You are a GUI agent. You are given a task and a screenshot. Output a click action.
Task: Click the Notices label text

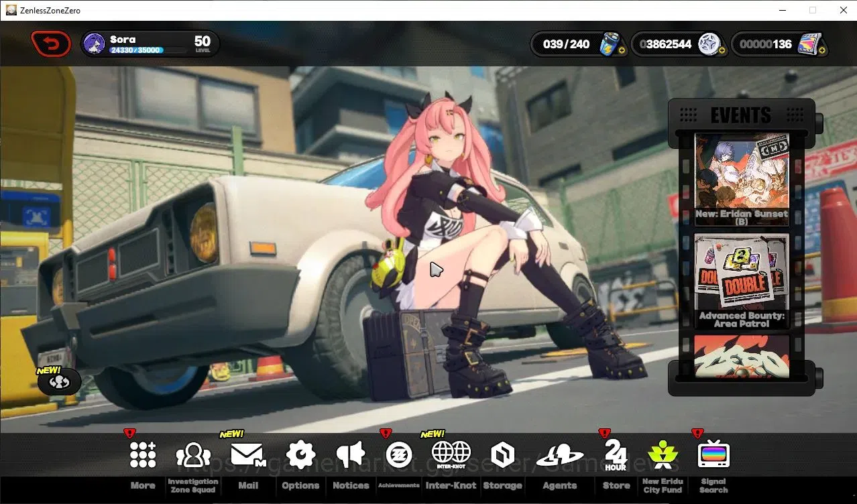351,485
